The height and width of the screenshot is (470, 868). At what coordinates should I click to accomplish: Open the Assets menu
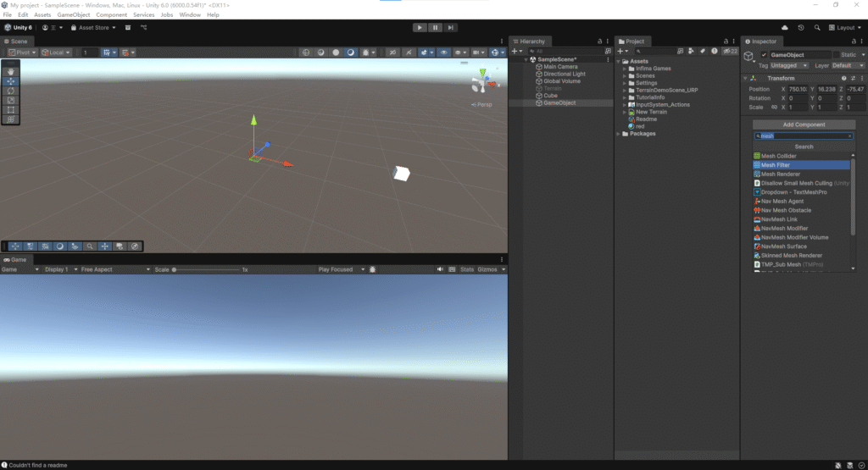[42, 15]
